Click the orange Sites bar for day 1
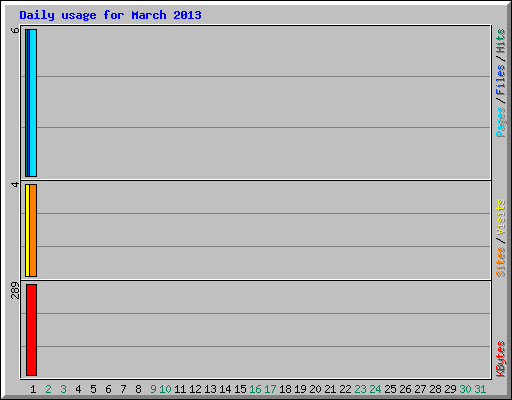 (x=33, y=230)
